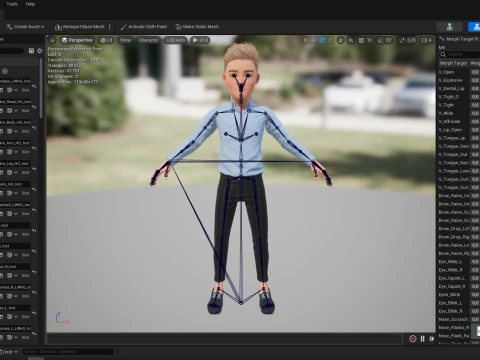Click the Morph Target column header
The height and width of the screenshot is (360, 480).
click(x=453, y=63)
